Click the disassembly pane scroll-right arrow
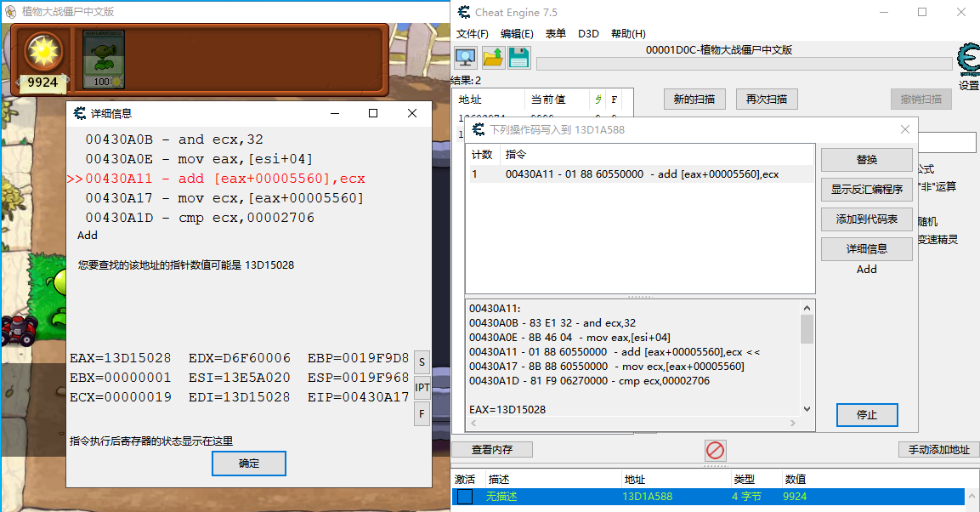This screenshot has height=512, width=980. (793, 424)
